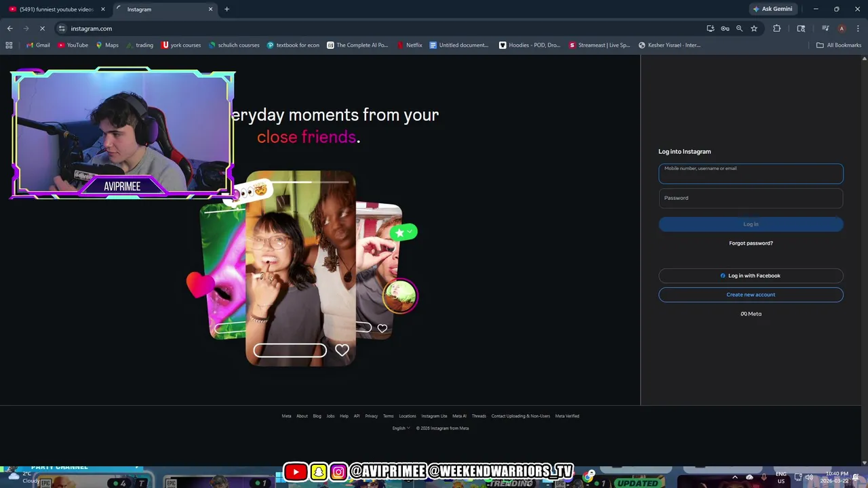Click the blue Log in button
The image size is (868, 488).
(x=751, y=224)
